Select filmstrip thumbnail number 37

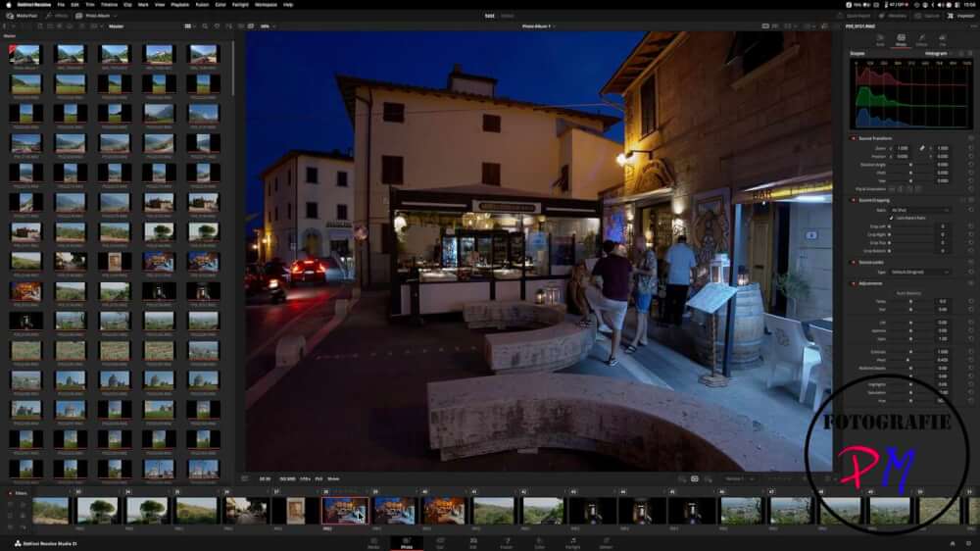coord(295,511)
